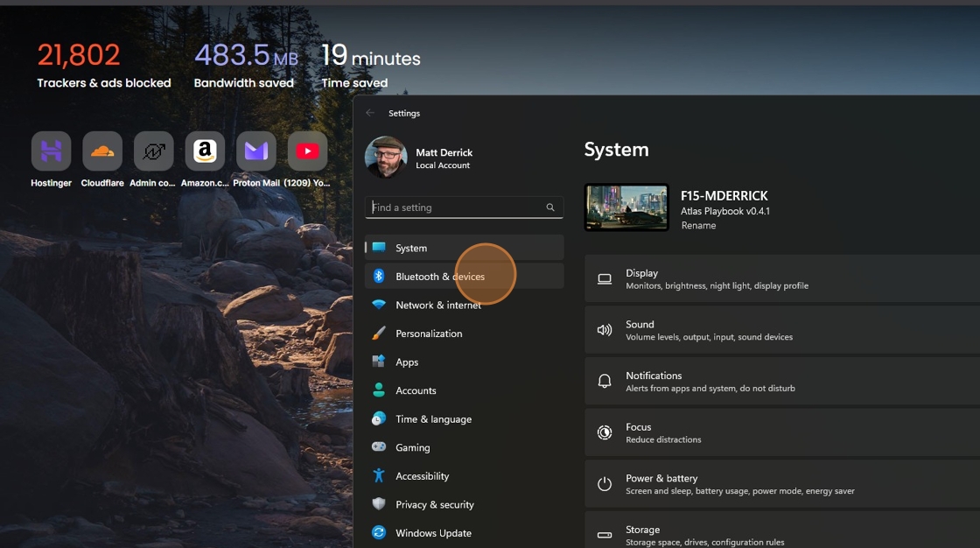This screenshot has height=548, width=980.
Task: Open the Accessibility settings section
Action: click(x=465, y=475)
